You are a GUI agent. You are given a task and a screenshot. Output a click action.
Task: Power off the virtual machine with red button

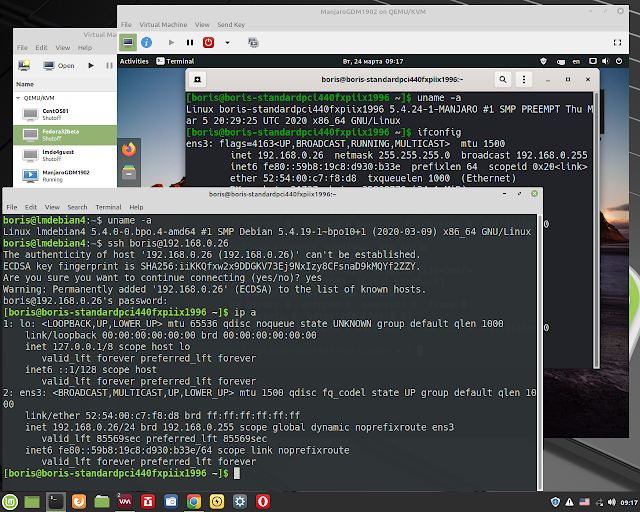(209, 42)
